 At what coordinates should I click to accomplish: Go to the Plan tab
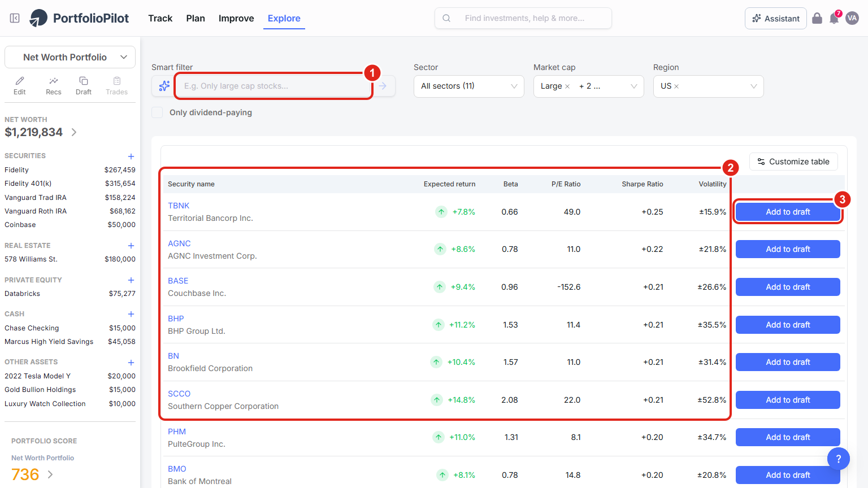[196, 18]
